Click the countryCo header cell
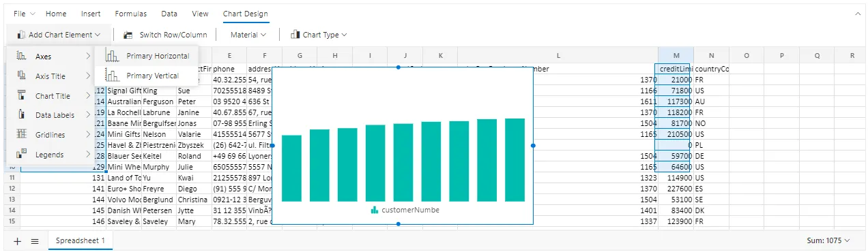 (x=711, y=69)
